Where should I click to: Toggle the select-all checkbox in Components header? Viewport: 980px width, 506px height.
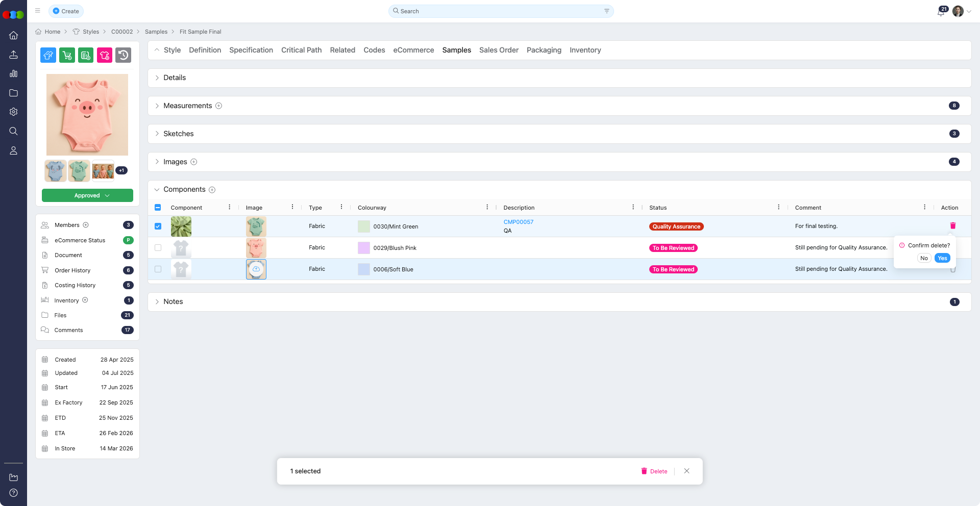[x=158, y=208]
